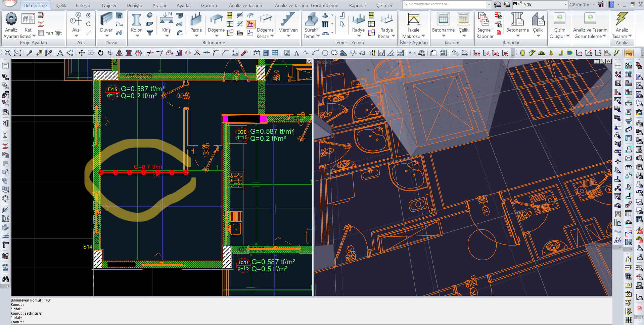The image size is (644, 325).
Task: Open the help question-mark icon
Action: (x=611, y=5)
